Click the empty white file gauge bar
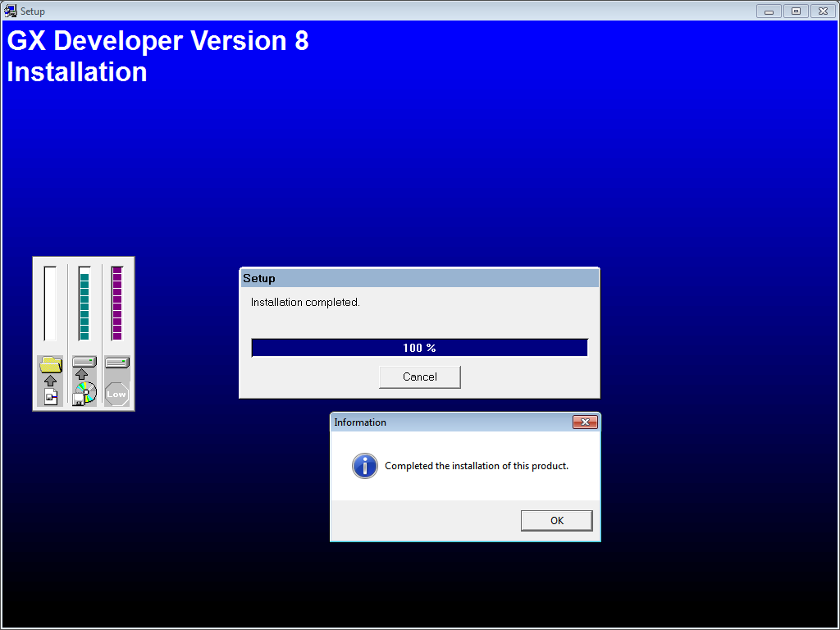Viewport: 840px width, 630px height. pos(50,304)
